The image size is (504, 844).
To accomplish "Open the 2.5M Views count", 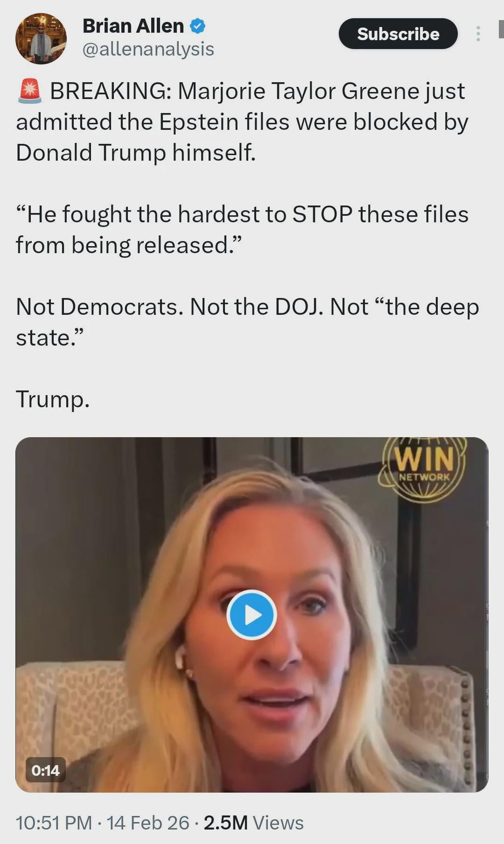I will [253, 823].
